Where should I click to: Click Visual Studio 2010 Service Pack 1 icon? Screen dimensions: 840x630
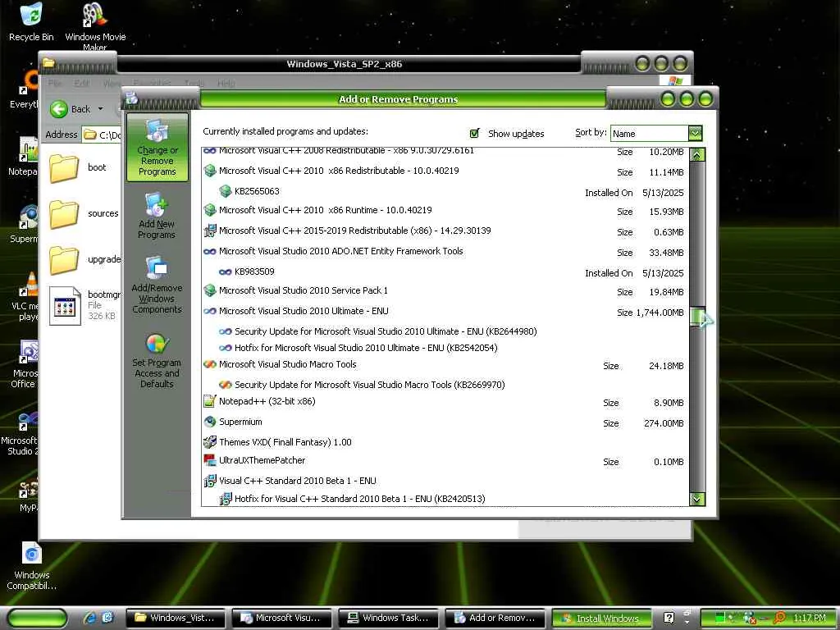210,291
